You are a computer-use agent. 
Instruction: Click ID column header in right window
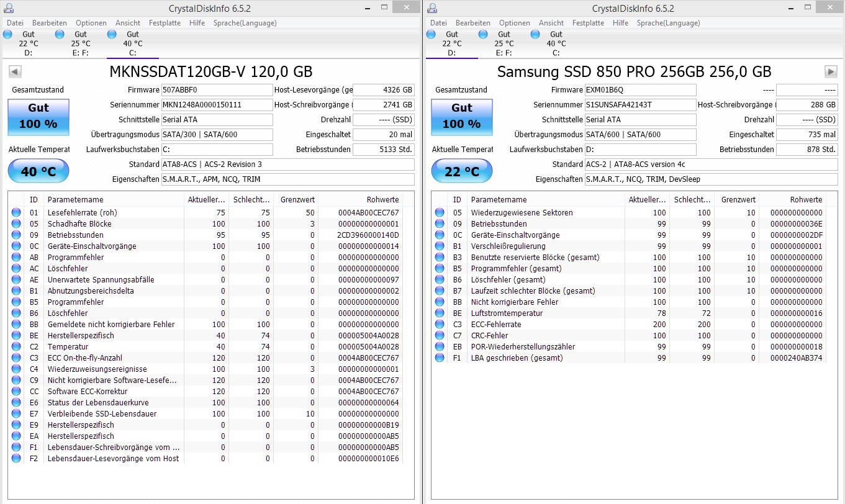[x=457, y=200]
